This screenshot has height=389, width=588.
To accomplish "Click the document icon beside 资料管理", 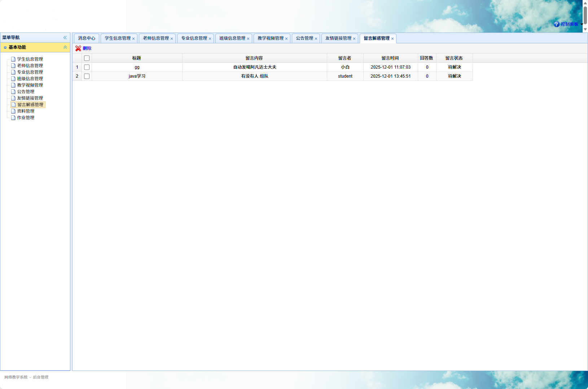I will (x=13, y=111).
